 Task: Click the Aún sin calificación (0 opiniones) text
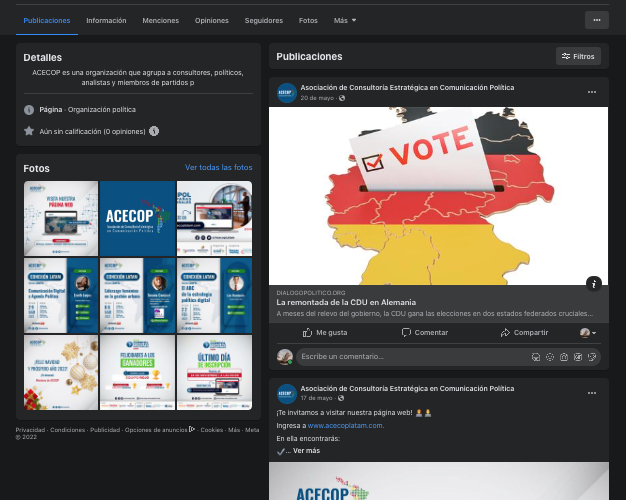(x=92, y=131)
